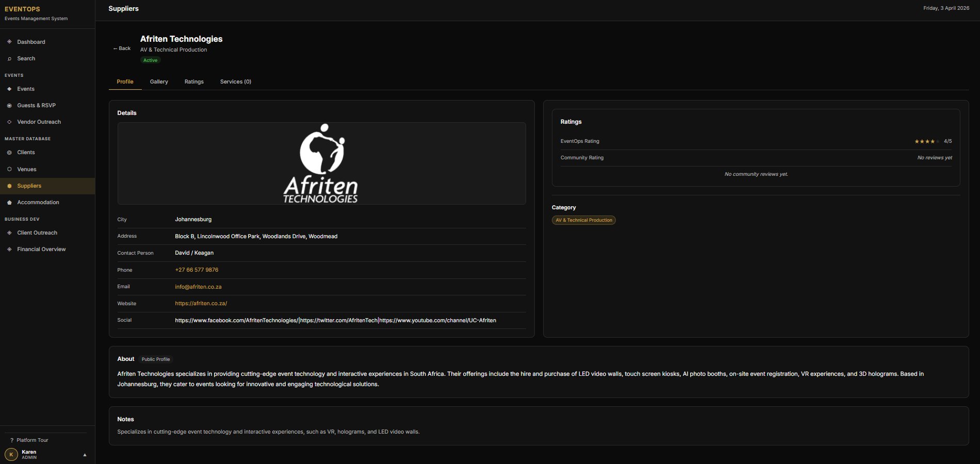Screen dimensions: 980x464
Task: Click the AV & Technical Production category tag
Action: (584, 220)
